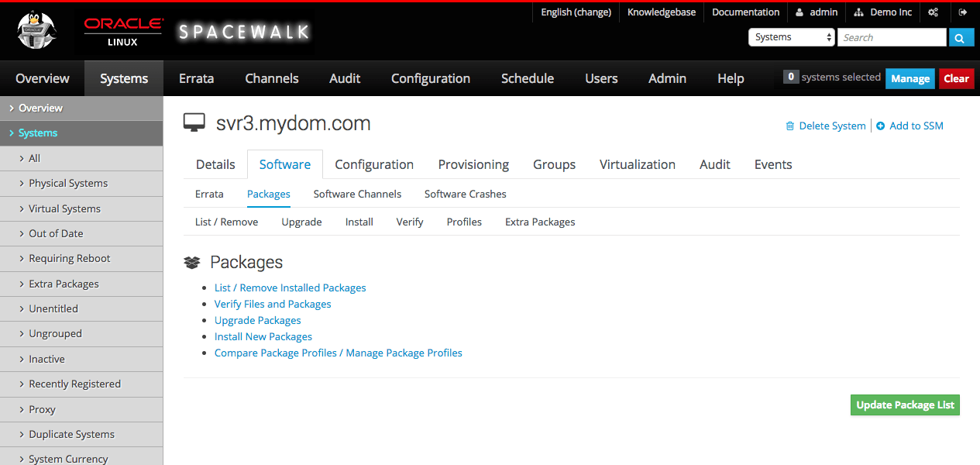
Task: Expand Systems in the sidebar
Action: [x=81, y=133]
